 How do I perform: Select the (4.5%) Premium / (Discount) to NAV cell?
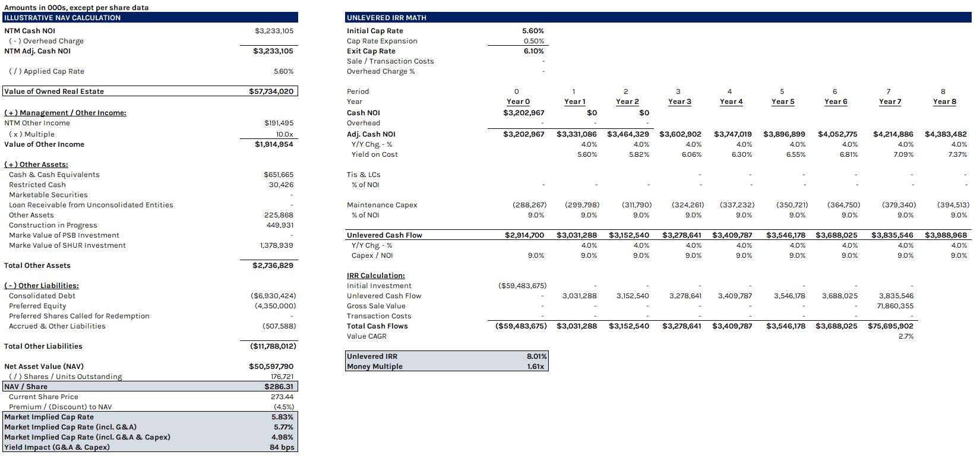[284, 407]
